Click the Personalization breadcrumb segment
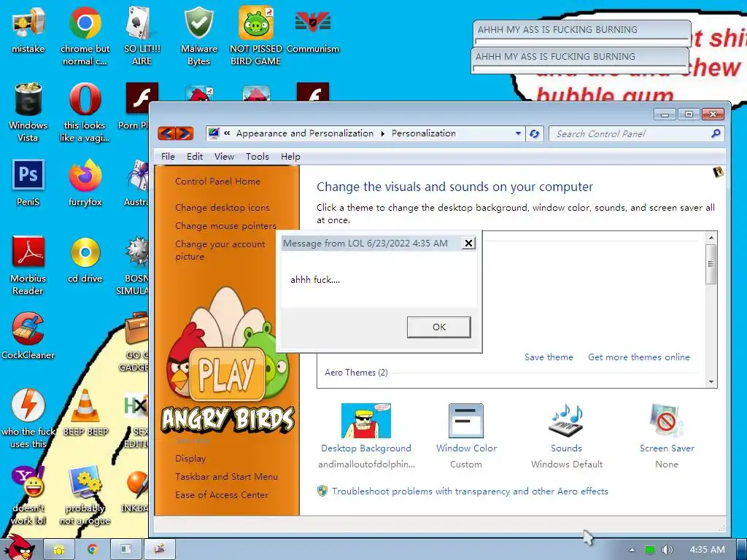This screenshot has width=747, height=560. coord(424,133)
